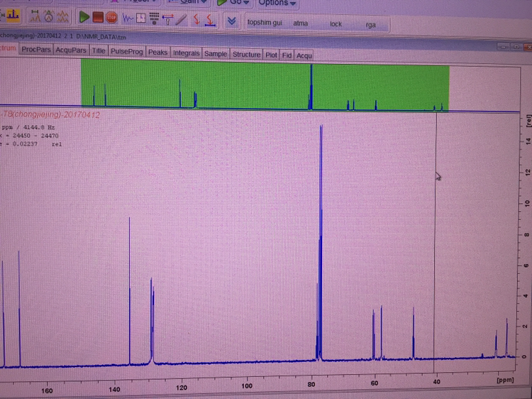Image resolution: width=532 pixels, height=399 pixels.
Task: Click the gray sample tube icon
Action: (181, 20)
